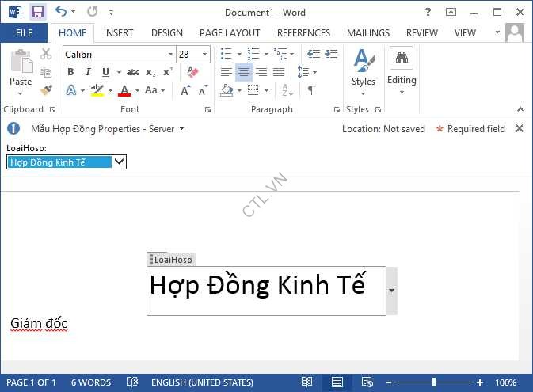Undo the last action
The height and width of the screenshot is (392, 533).
(x=61, y=12)
